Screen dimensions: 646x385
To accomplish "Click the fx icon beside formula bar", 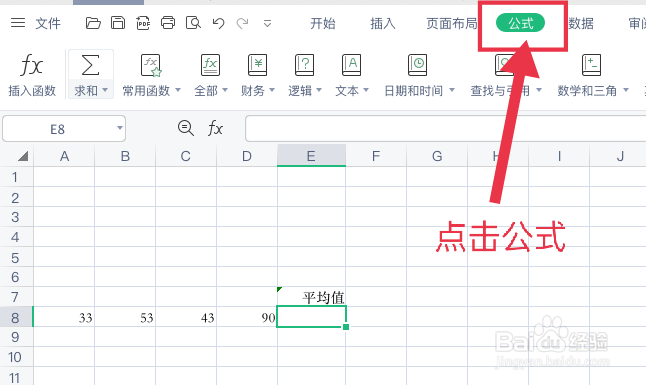I will (215, 129).
